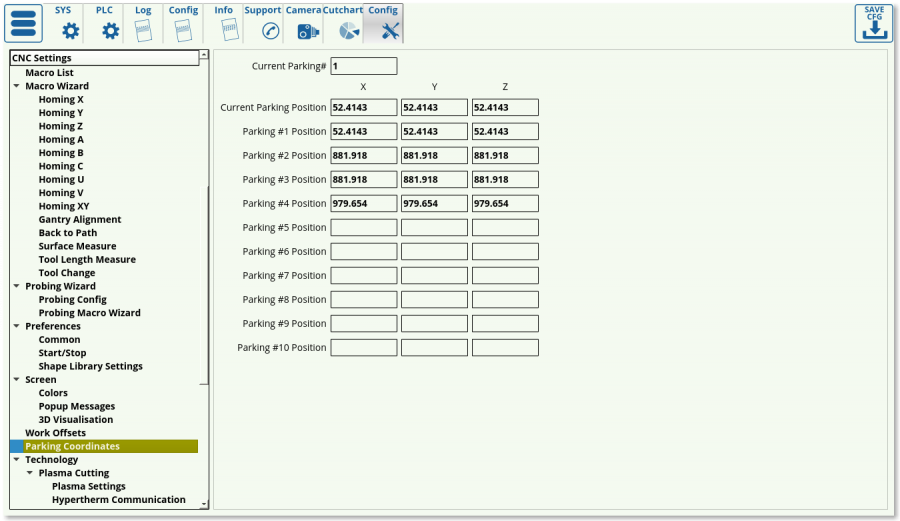Open Homing U macro settings

[61, 180]
